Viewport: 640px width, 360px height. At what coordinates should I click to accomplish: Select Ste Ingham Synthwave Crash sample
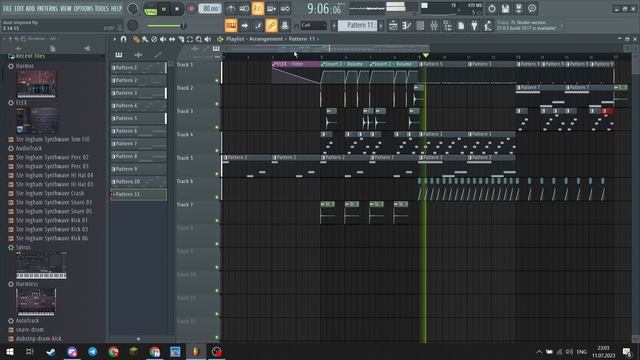50,193
